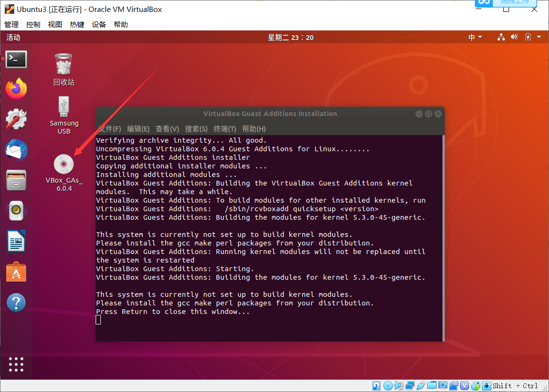Click 'Verifying archive integrity... All good.' line
Screen dimensions: 549x392
tap(181, 140)
